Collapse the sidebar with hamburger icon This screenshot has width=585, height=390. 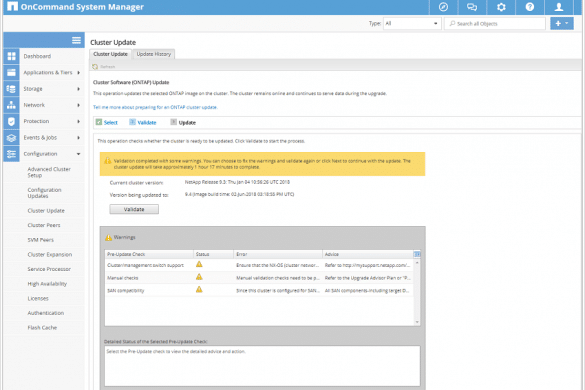[x=76, y=40]
